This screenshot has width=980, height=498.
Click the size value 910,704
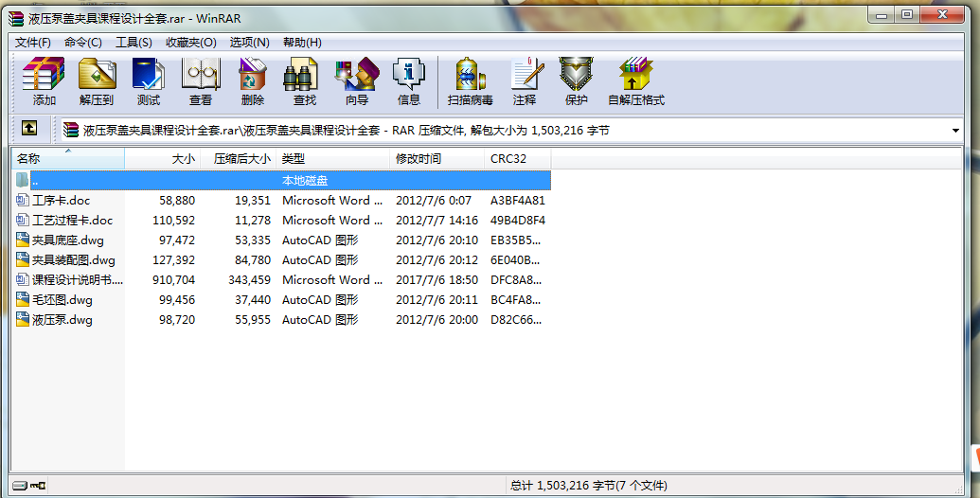pos(174,280)
